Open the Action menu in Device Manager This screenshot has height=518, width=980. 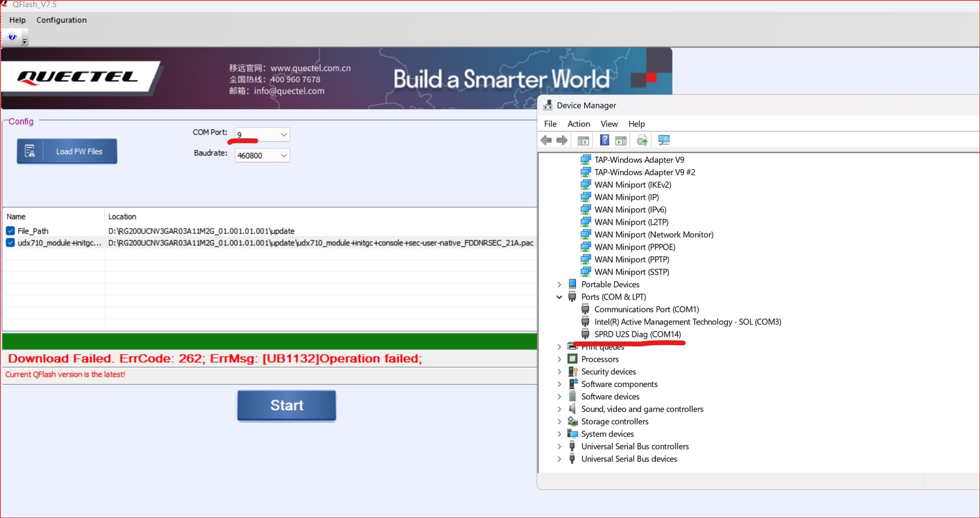click(578, 124)
